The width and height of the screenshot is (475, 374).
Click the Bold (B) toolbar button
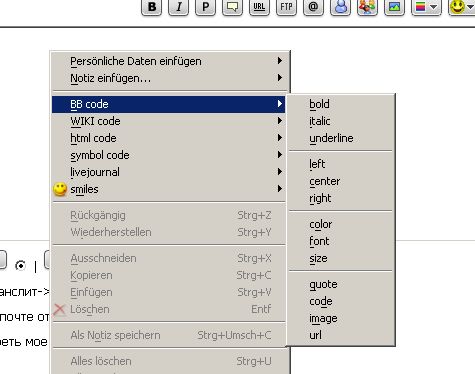152,7
